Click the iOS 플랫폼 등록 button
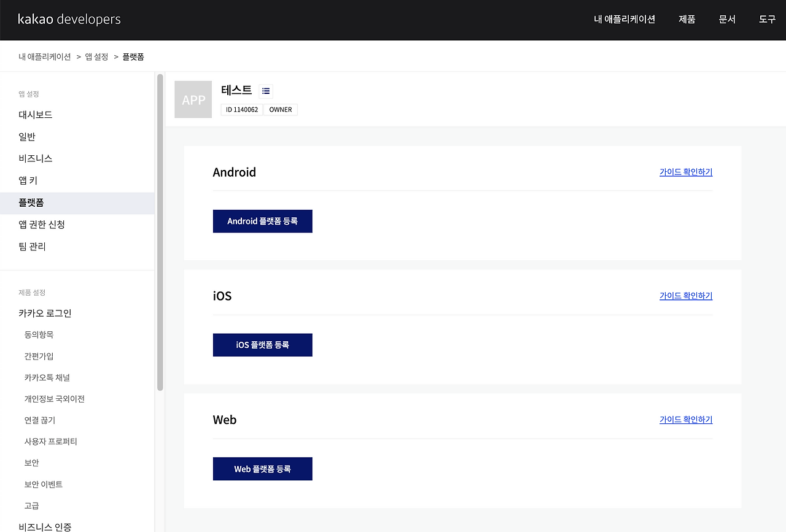The width and height of the screenshot is (786, 532). 262,345
